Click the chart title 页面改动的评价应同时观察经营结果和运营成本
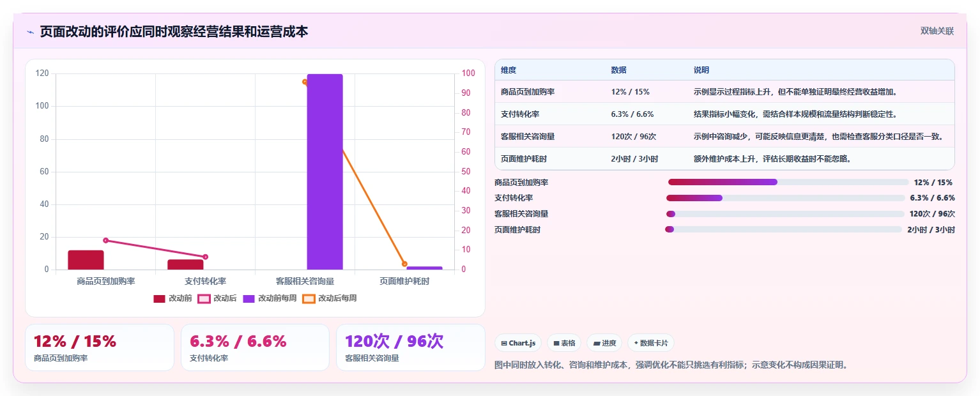Screen dimensions: 980x396 (x=174, y=31)
